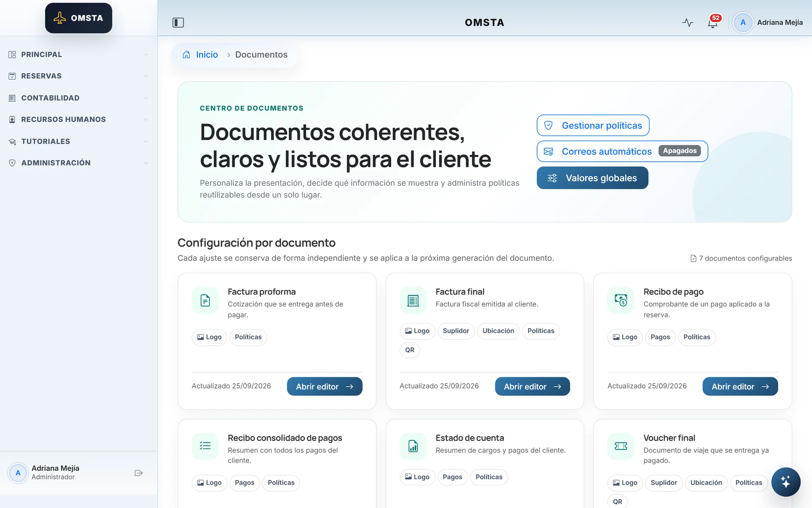
Task: Expand the PRINCIPAL menu chevron
Action: 146,55
